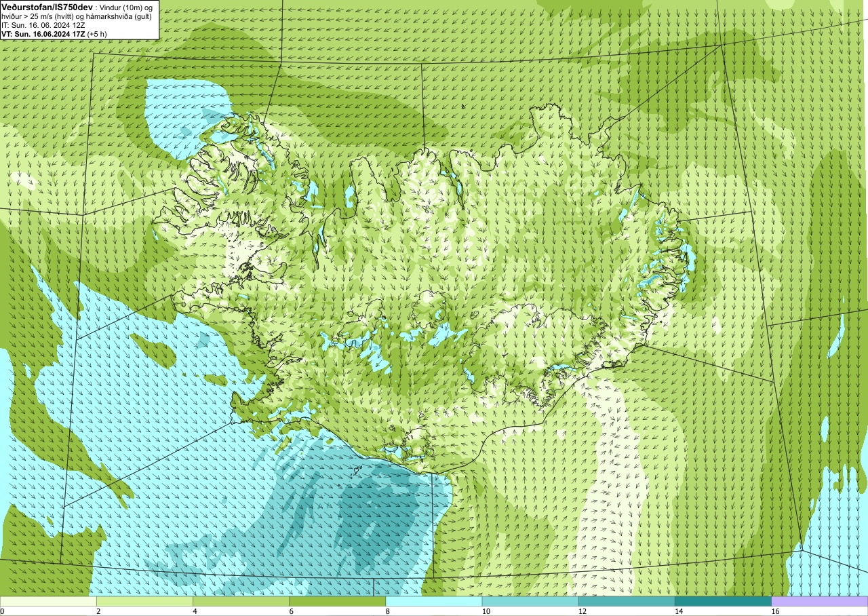Select the medium green 4–6 legend swatch
The width and height of the screenshot is (868, 616).
coord(241,601)
